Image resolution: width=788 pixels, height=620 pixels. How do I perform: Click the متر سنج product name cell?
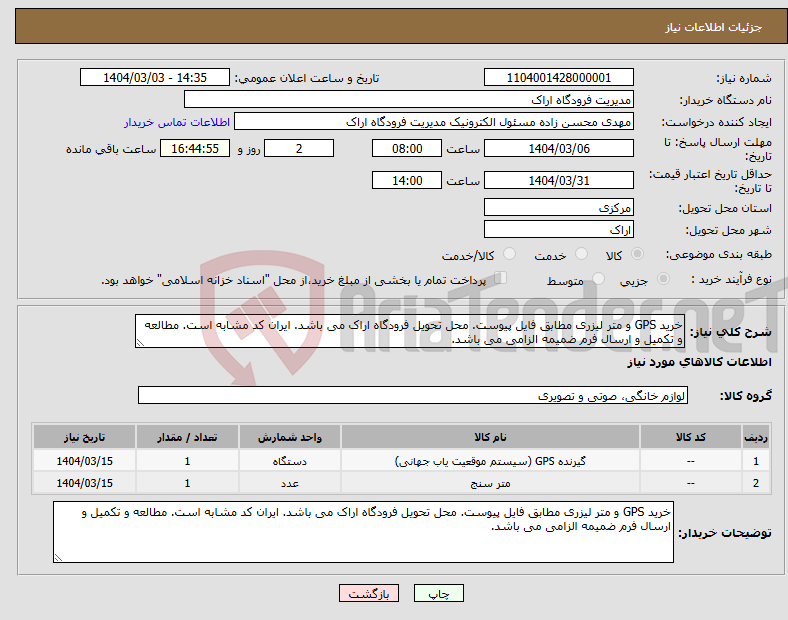click(490, 483)
